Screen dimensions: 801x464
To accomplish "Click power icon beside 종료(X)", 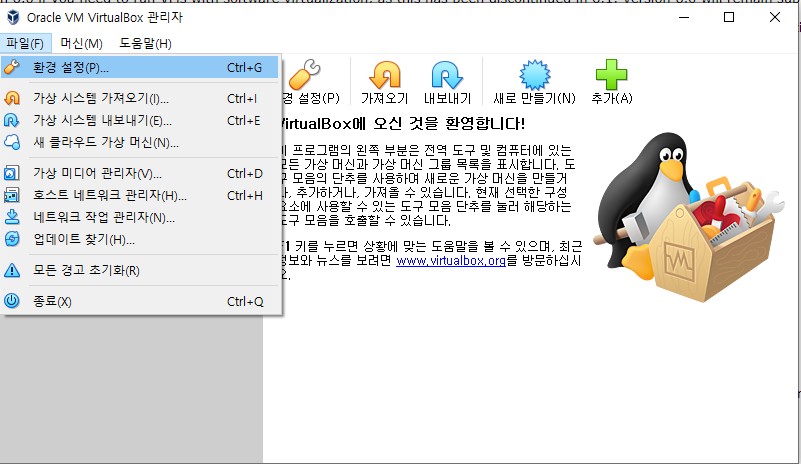I will [12, 301].
